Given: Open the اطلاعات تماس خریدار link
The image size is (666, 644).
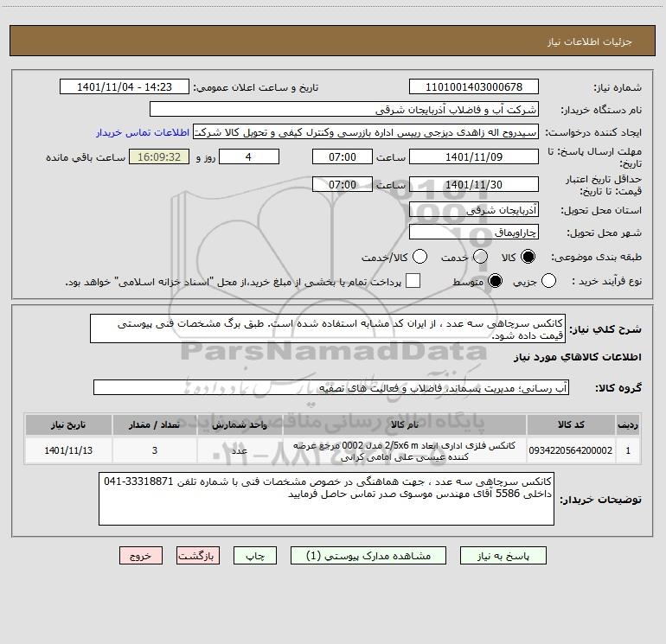Looking at the screenshot, I should pyautogui.click(x=143, y=132).
